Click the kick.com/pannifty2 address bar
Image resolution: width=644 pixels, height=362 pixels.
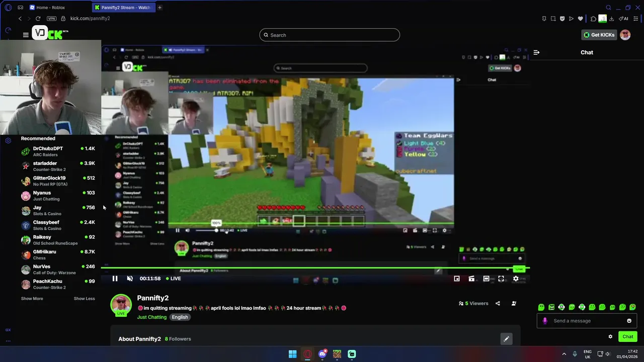90,19
